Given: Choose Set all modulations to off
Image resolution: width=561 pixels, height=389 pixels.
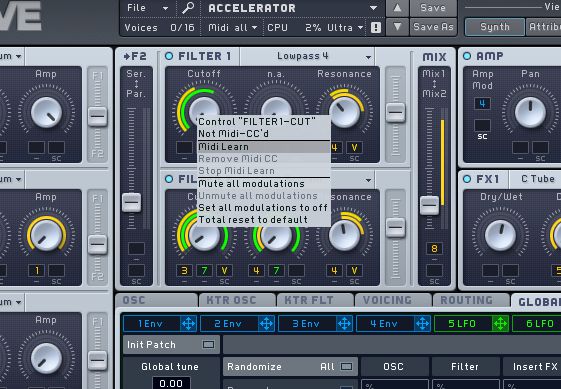Looking at the screenshot, I should coord(264,208).
